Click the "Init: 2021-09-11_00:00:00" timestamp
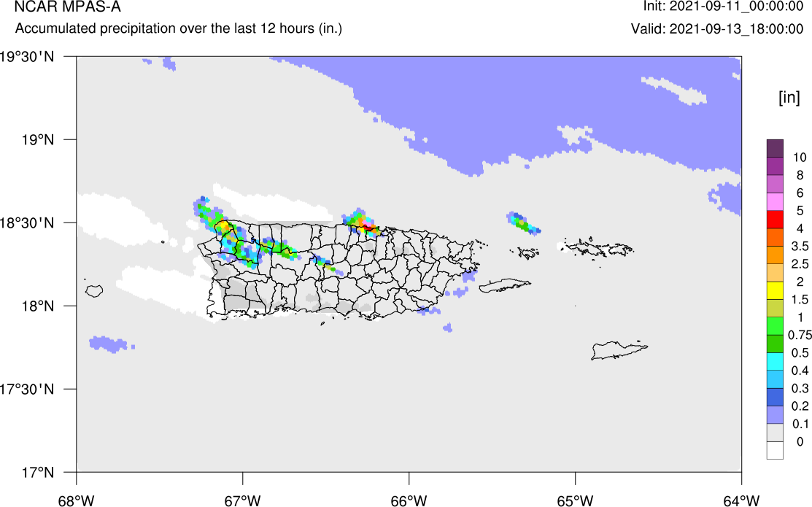 [723, 7]
